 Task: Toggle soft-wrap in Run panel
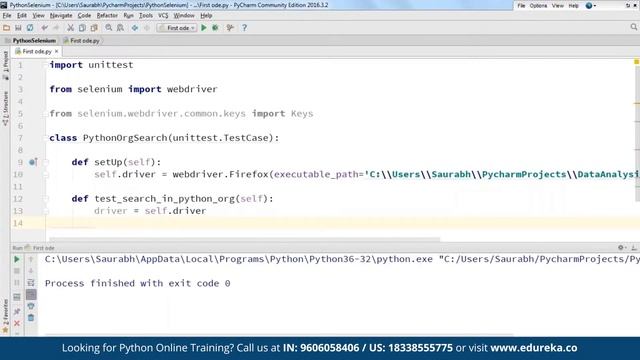31,282
